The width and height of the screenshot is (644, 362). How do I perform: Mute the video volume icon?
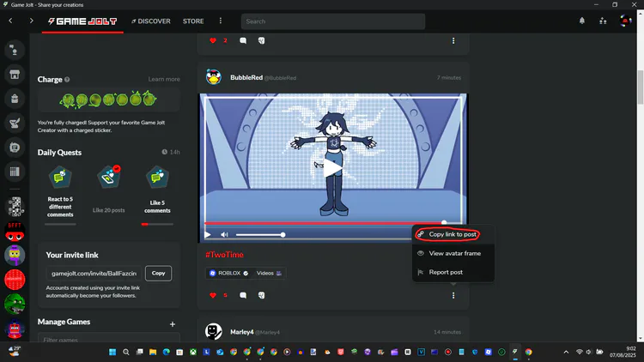[224, 235]
